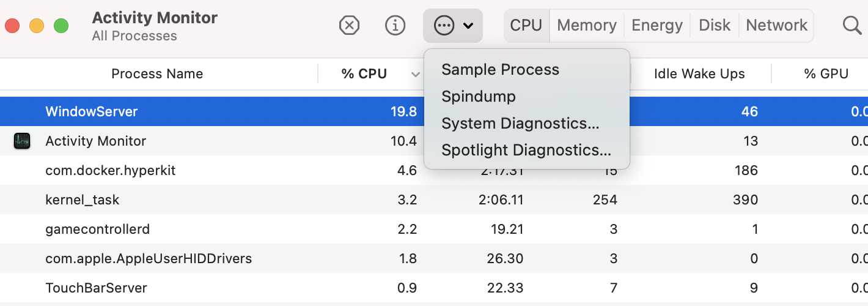Image resolution: width=868 pixels, height=306 pixels.
Task: Open System Diagnostics... menu item
Action: click(x=520, y=124)
